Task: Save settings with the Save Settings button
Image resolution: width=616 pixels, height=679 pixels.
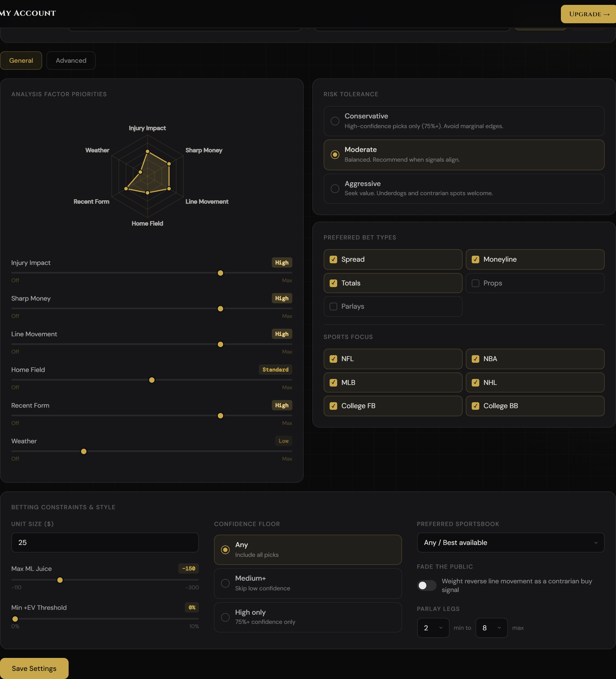Action: pos(34,668)
